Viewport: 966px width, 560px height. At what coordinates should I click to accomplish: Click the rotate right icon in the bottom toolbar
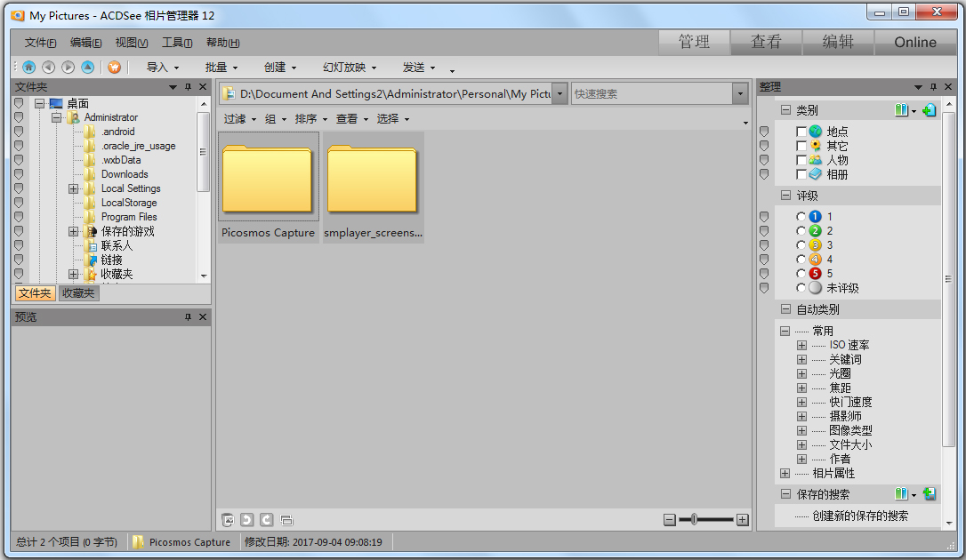point(267,520)
